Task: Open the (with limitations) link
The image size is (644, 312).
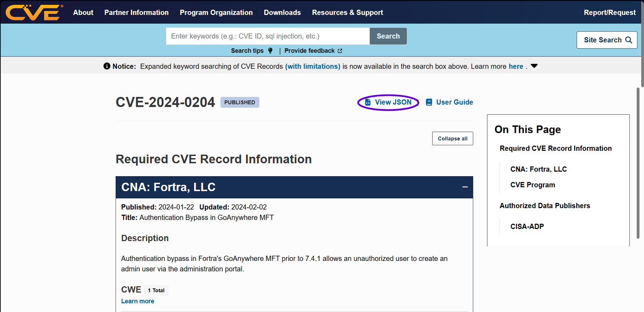Action: click(312, 66)
